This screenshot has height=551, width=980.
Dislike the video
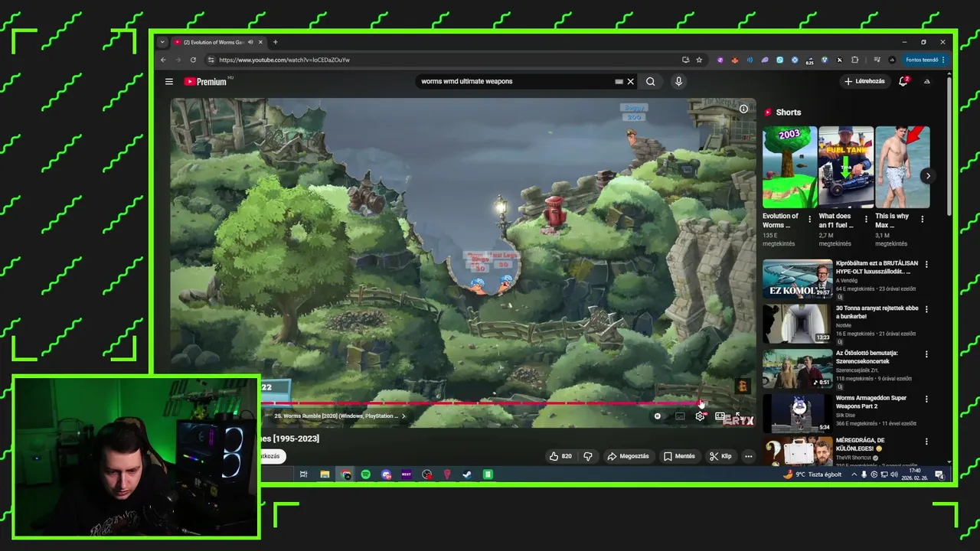point(588,456)
